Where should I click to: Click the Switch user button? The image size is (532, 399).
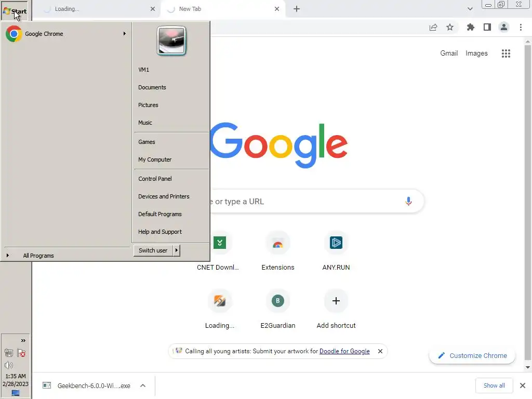coord(153,250)
